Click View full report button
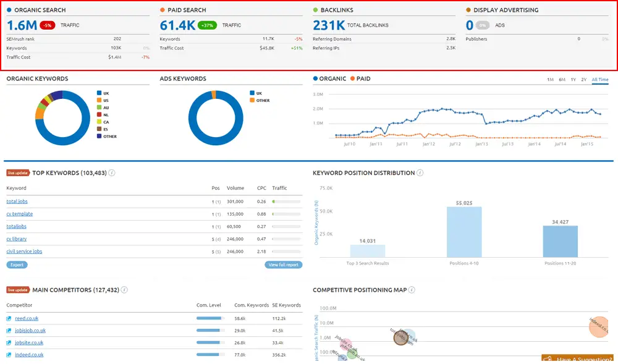Screen dimensions: 618x364 point(284,265)
